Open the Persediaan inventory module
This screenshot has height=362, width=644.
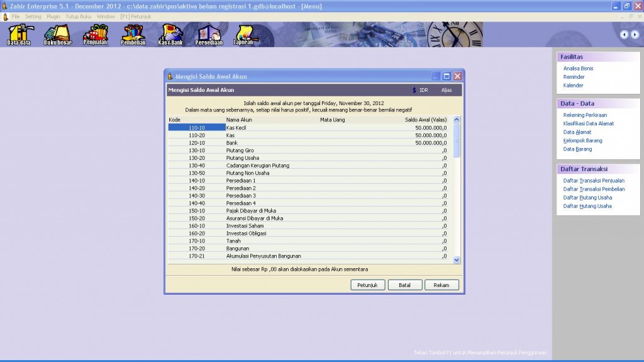pyautogui.click(x=209, y=34)
